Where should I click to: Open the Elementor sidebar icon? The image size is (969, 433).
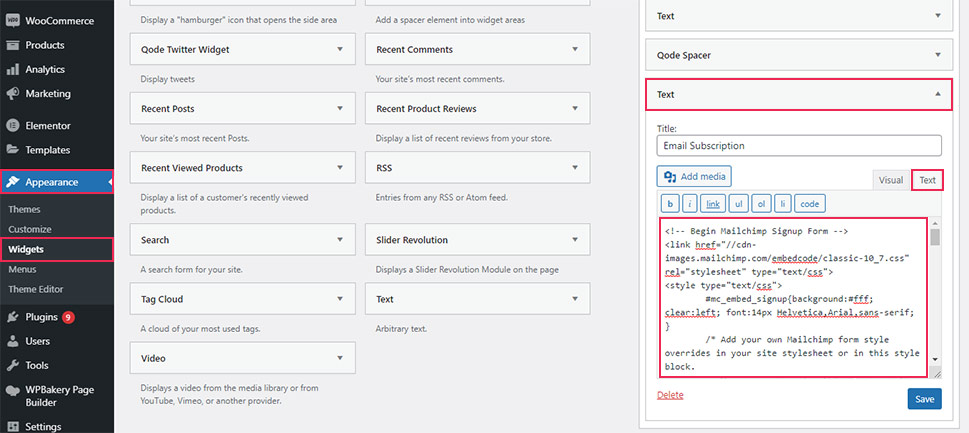12,125
